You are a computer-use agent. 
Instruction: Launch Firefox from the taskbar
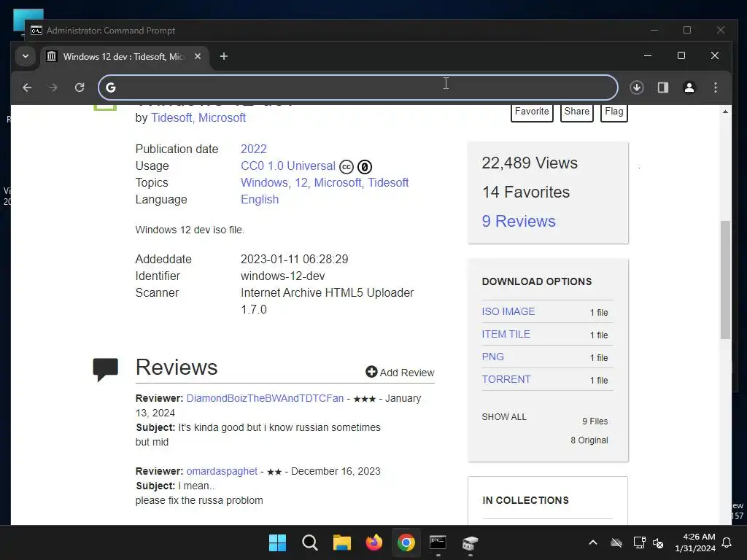[x=374, y=542]
